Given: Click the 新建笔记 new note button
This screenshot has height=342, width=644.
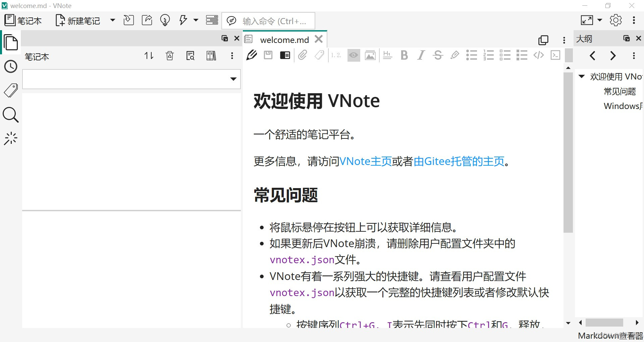Looking at the screenshot, I should (x=78, y=20).
